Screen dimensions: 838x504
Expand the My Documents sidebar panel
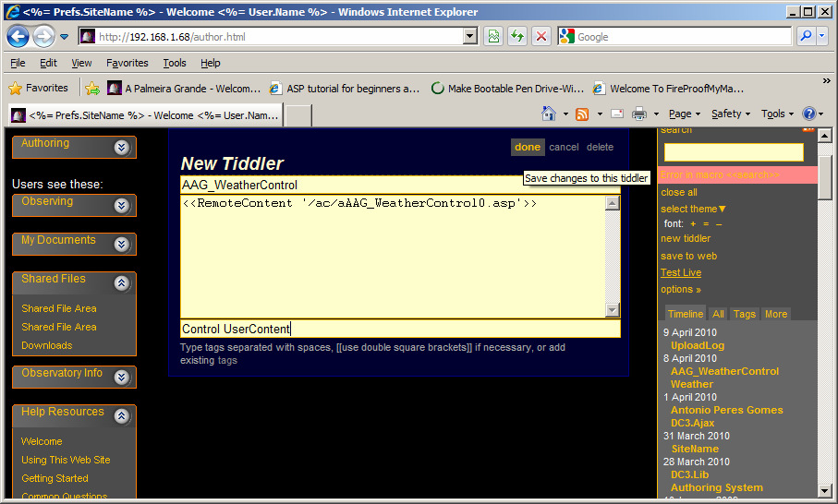(122, 245)
